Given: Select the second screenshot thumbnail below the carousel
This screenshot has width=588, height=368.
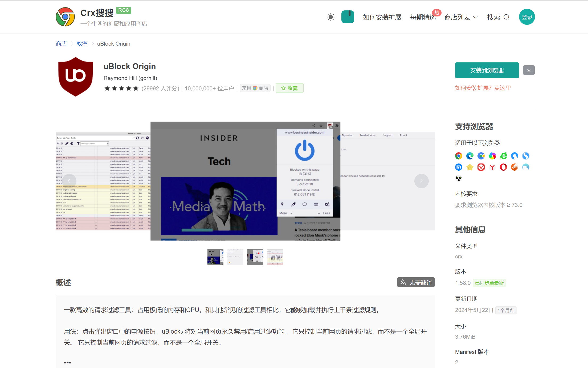Looking at the screenshot, I should (x=235, y=257).
